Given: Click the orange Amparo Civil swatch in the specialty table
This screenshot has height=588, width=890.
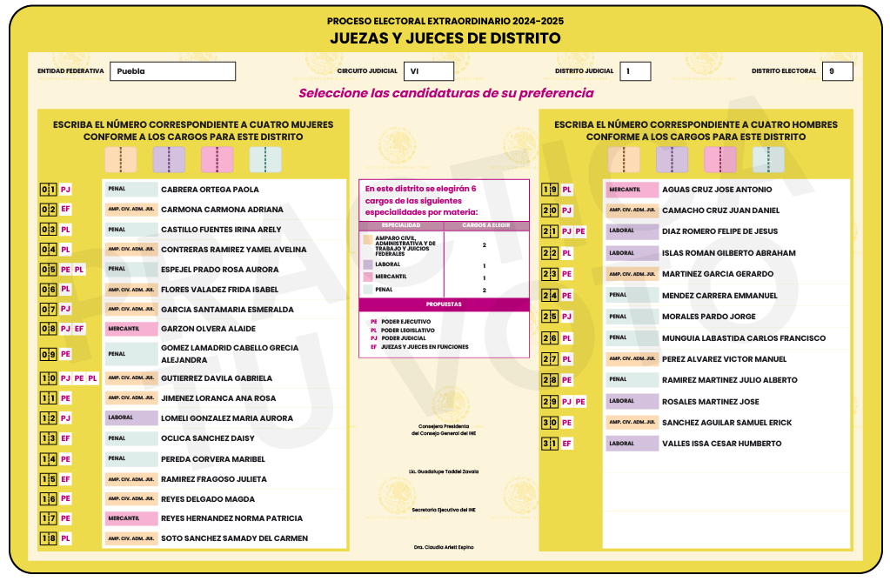Looking at the screenshot, I should coord(368,240).
